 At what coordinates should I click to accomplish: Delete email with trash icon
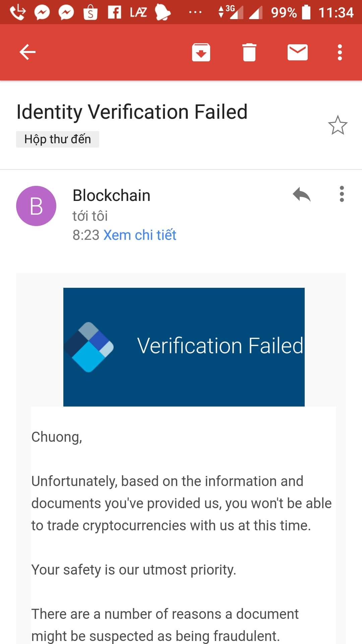249,52
